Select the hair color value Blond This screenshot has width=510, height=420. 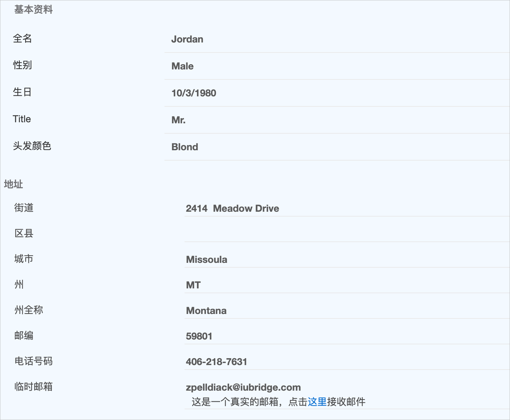(185, 147)
